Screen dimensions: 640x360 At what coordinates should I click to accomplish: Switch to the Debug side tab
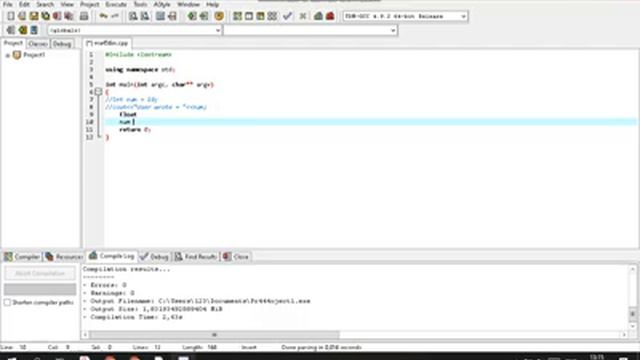pyautogui.click(x=62, y=44)
